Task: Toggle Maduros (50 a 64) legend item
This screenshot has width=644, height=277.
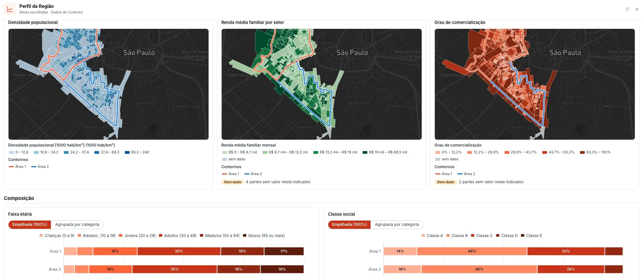Action: click(220, 236)
